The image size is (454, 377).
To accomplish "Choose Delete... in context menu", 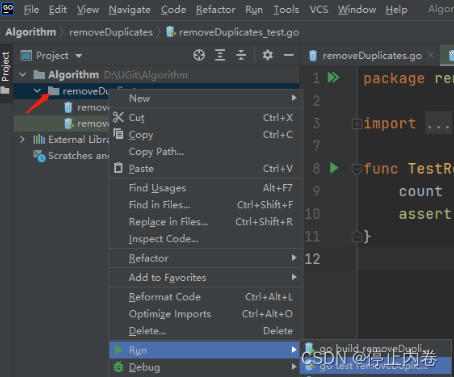I will tap(206, 331).
